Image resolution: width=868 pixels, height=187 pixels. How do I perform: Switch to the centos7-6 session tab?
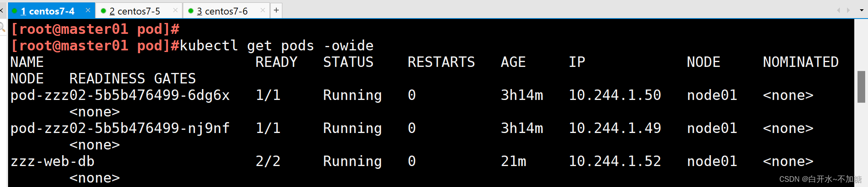[x=222, y=11]
